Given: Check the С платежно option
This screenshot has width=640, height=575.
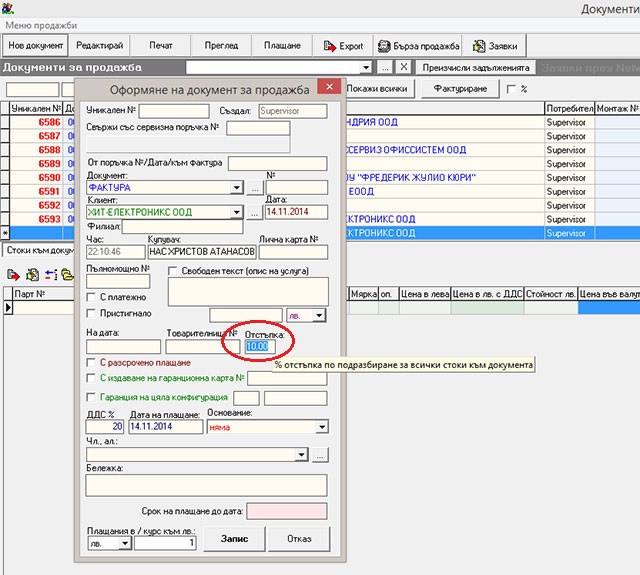Looking at the screenshot, I should pos(91,297).
